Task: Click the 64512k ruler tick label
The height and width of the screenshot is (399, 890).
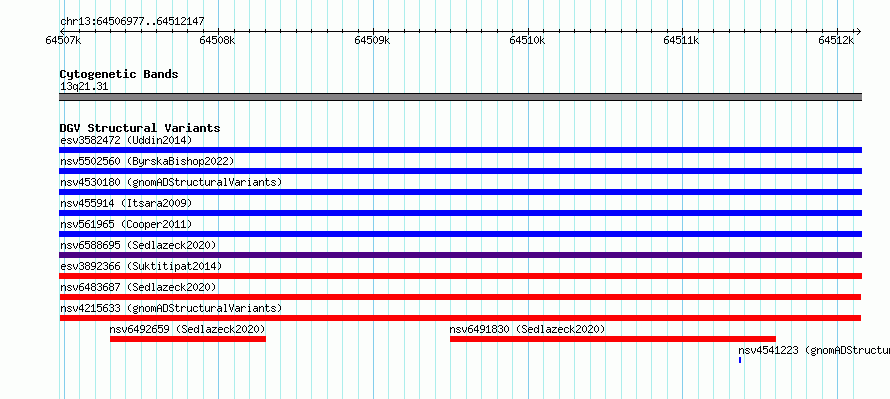Action: click(x=836, y=41)
